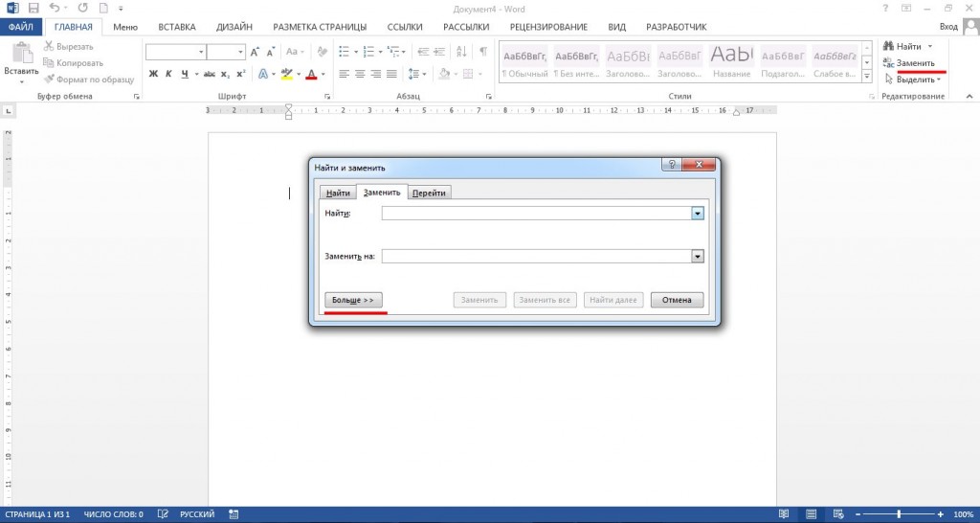Click the center text alignment icon
980x523 pixels.
point(360,74)
